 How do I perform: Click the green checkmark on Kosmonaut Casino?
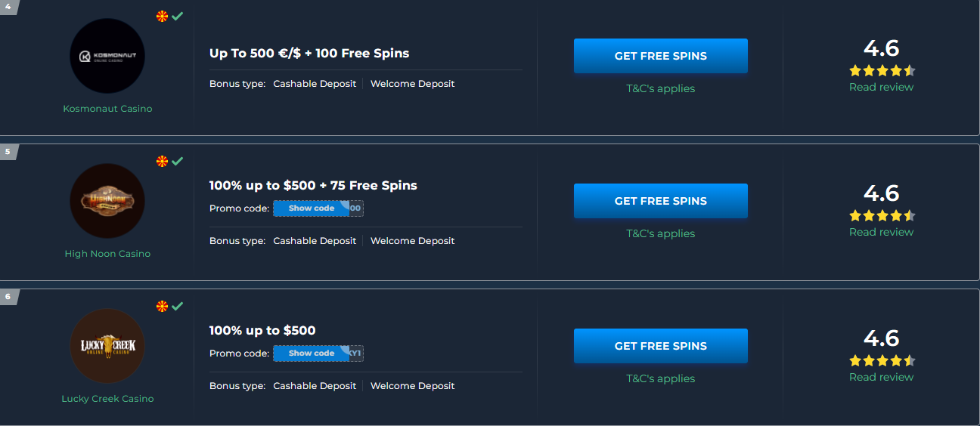click(178, 16)
